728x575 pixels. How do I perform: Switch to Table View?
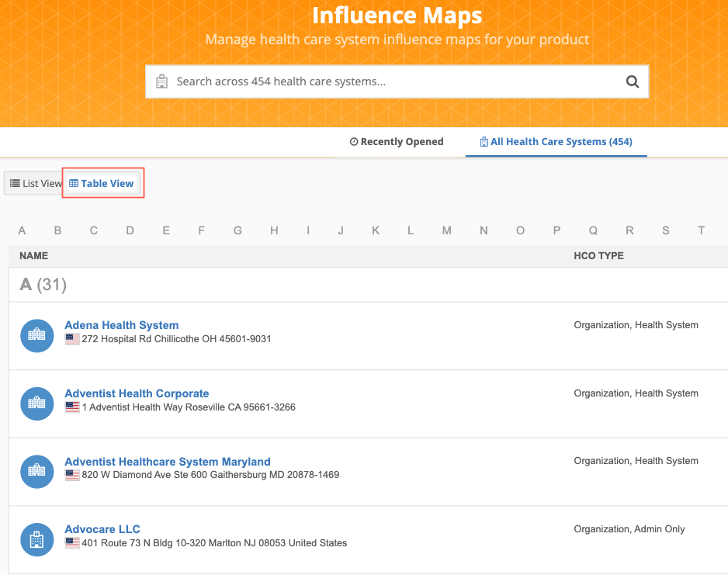tap(102, 183)
